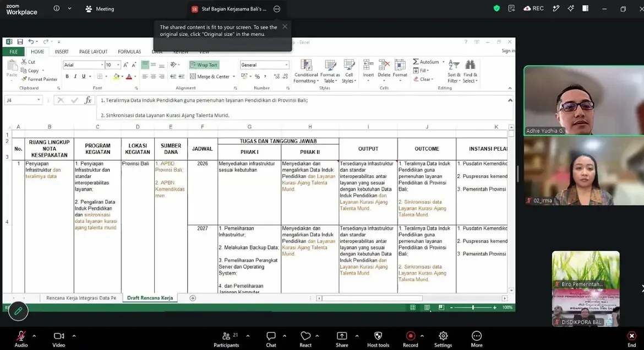Pick the red font color swatch
644x350 pixels.
(129, 77)
